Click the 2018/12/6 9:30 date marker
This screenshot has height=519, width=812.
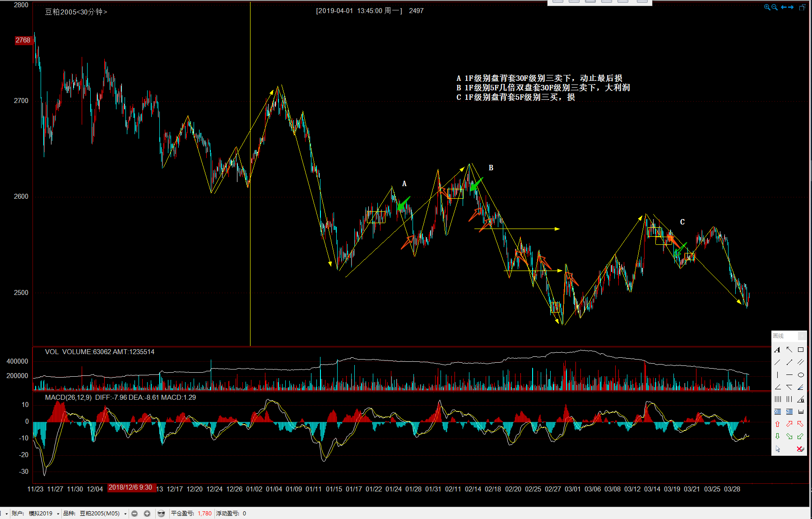[x=130, y=488]
